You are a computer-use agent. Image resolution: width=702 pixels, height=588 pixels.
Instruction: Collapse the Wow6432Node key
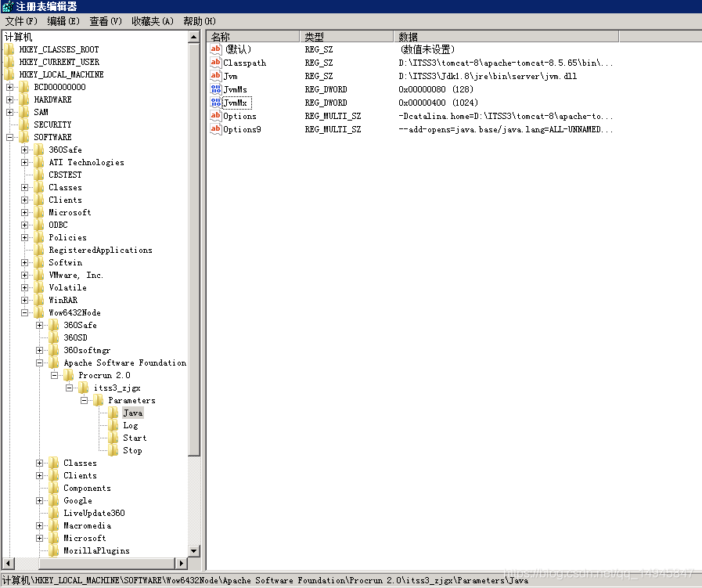pyautogui.click(x=24, y=312)
